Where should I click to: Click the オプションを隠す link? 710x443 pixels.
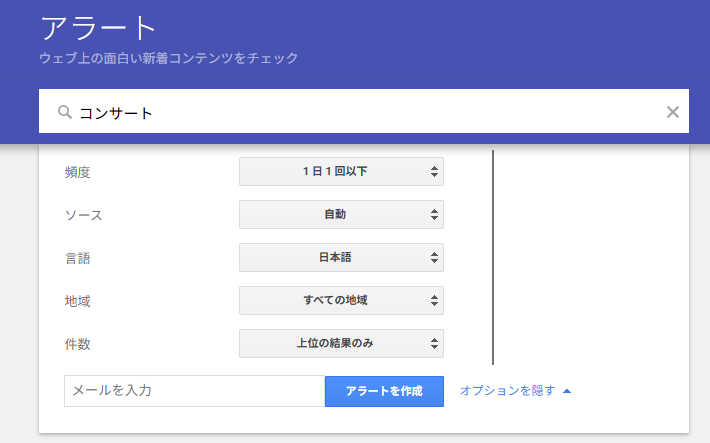click(x=507, y=391)
